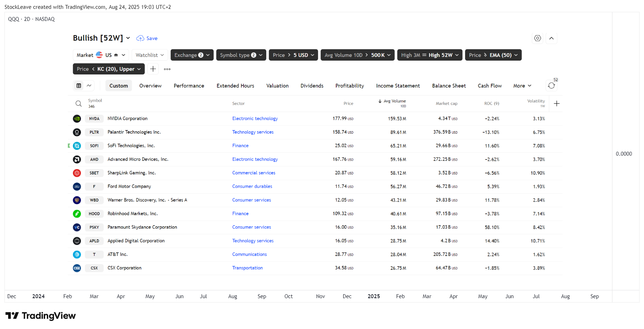The image size is (644, 329).
Task: Click the CSX logo icon
Action: coord(77,268)
